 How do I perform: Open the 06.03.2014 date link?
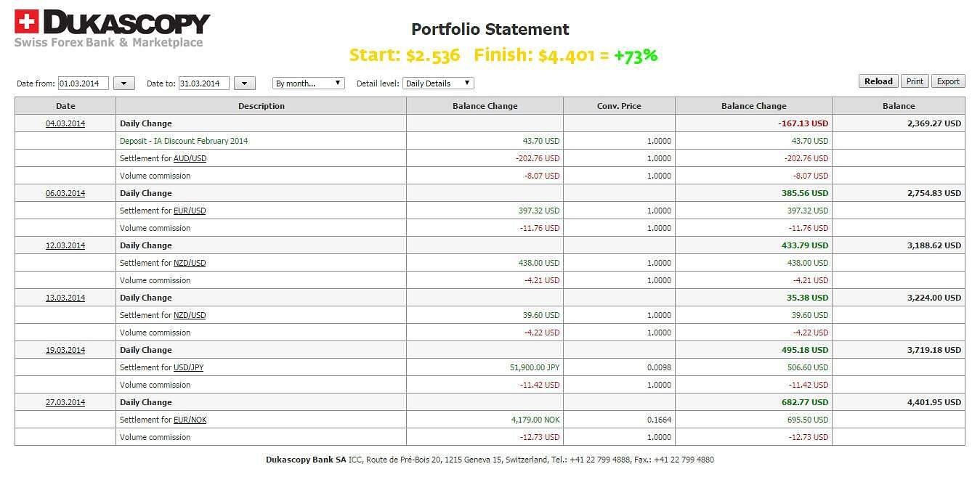coord(65,193)
